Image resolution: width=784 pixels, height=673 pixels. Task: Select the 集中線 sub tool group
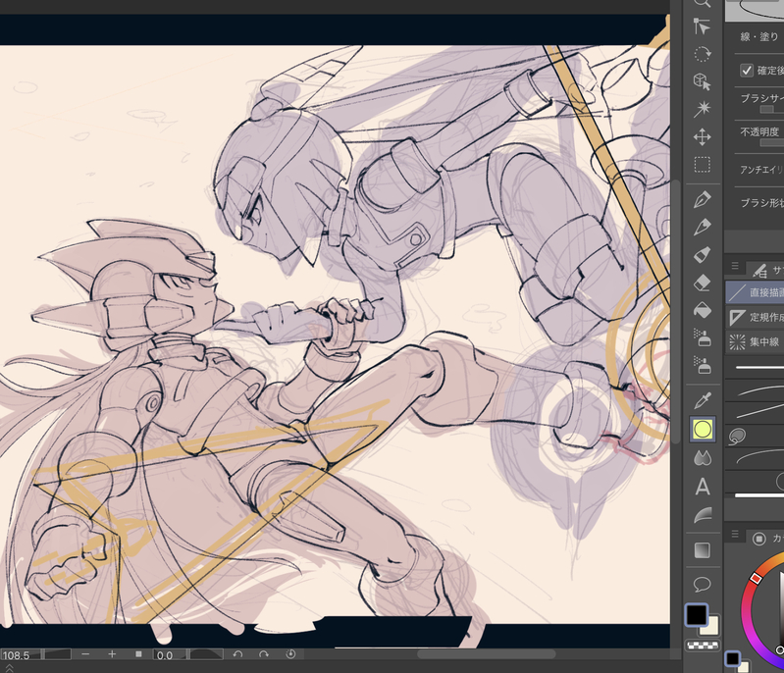tap(755, 342)
